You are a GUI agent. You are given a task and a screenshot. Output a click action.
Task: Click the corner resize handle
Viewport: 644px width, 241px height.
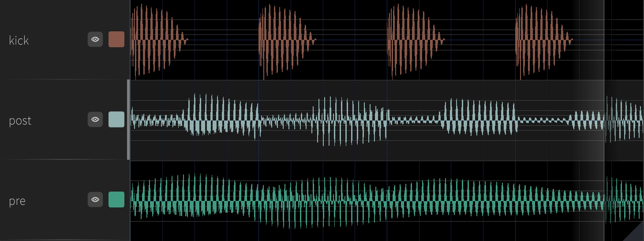[636, 233]
